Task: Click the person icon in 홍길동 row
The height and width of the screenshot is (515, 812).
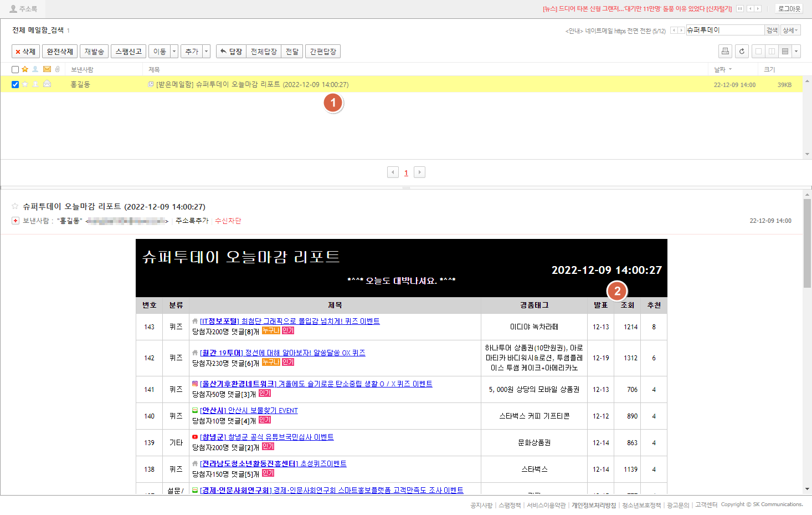Action: point(35,84)
